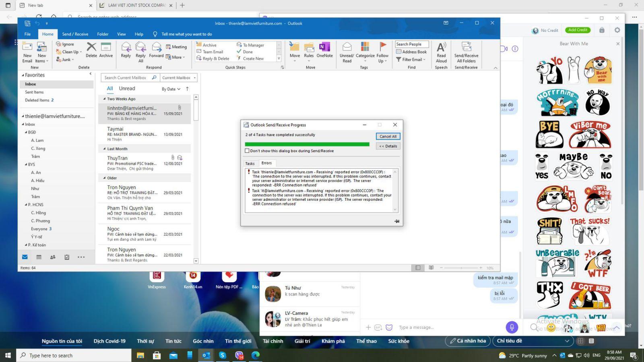Collapse the BYS folder tree
Viewport: 644px width, 362px height.
click(26, 165)
